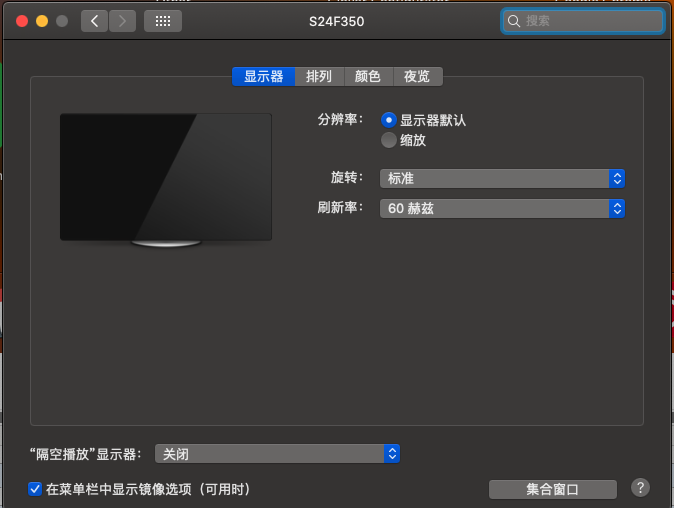Click the forward arrow navigation button
The image size is (674, 508).
point(123,21)
